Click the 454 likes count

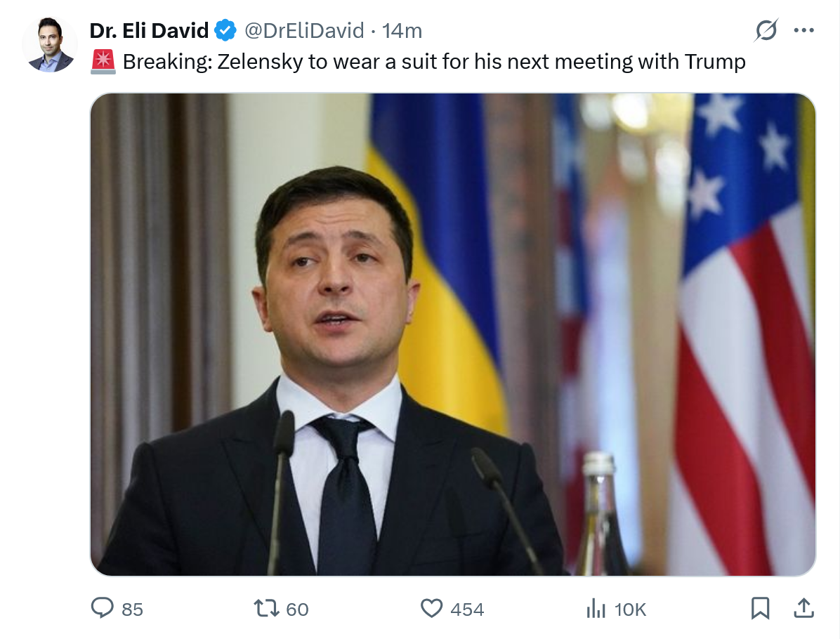click(x=467, y=610)
